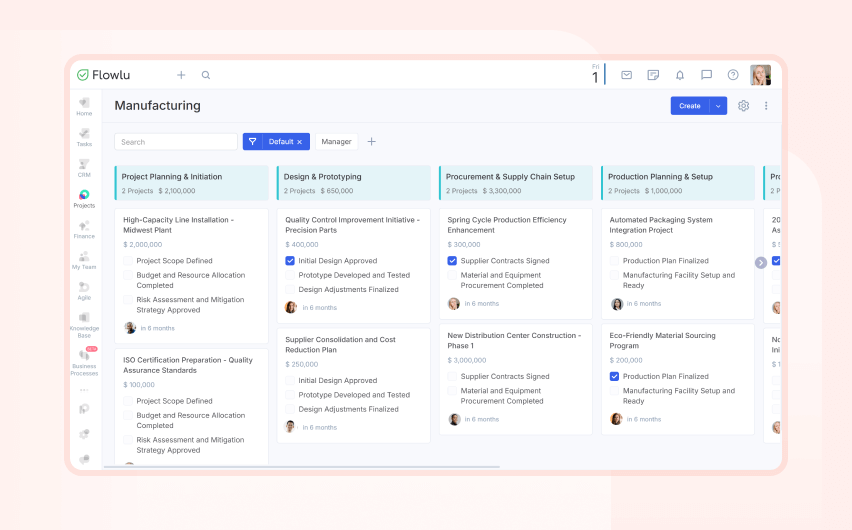Image resolution: width=852 pixels, height=530 pixels.
Task: Open the mail envelope icon
Action: coord(626,75)
